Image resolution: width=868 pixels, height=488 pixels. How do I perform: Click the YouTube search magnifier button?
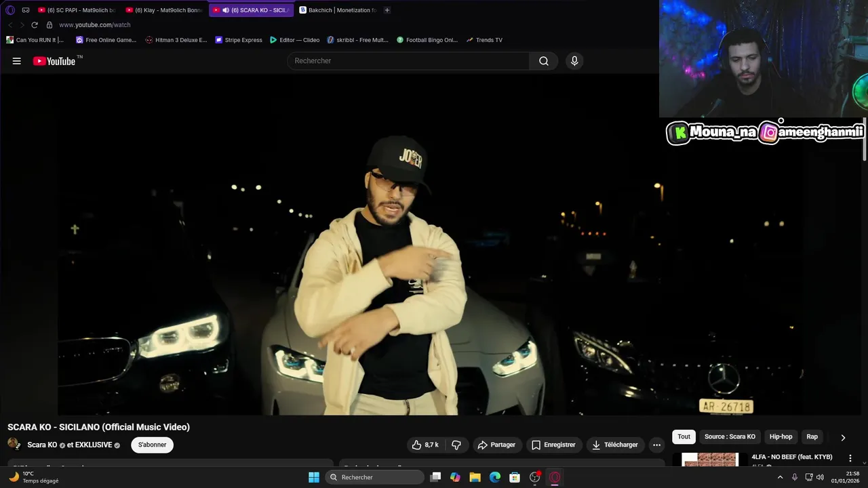[x=544, y=61]
